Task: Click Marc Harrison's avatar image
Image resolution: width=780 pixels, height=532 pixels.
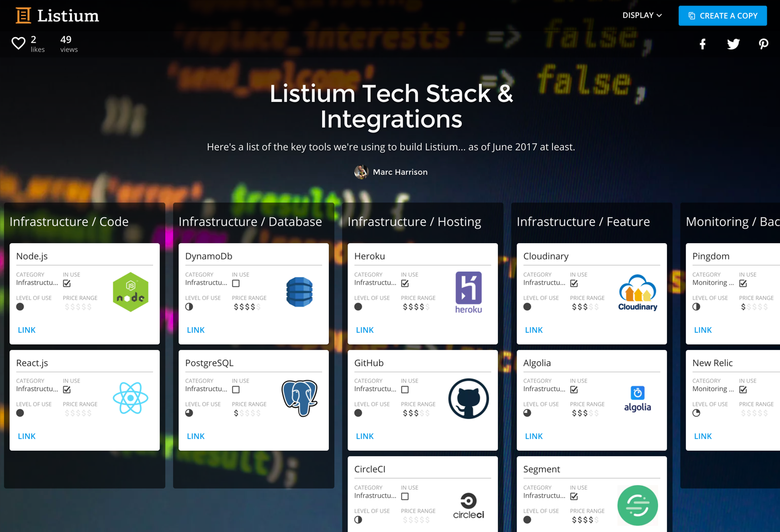Action: click(361, 172)
